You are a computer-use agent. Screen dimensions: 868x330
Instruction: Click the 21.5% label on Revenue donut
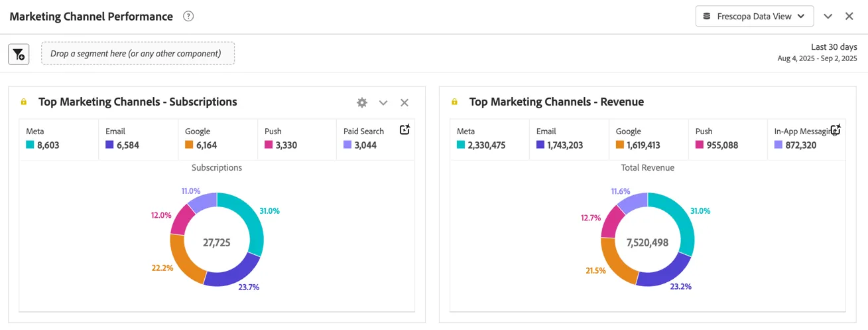point(595,271)
